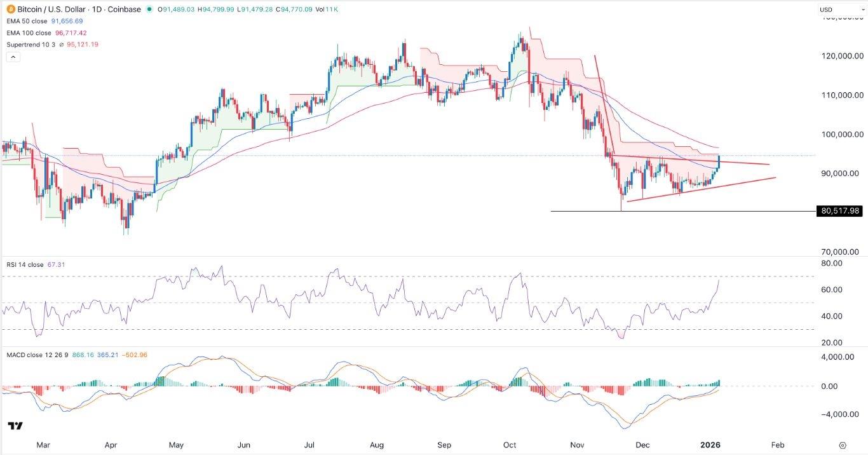Click the orange Bitcoin symbol icon
Screen dimensions: 868x455
[11, 10]
